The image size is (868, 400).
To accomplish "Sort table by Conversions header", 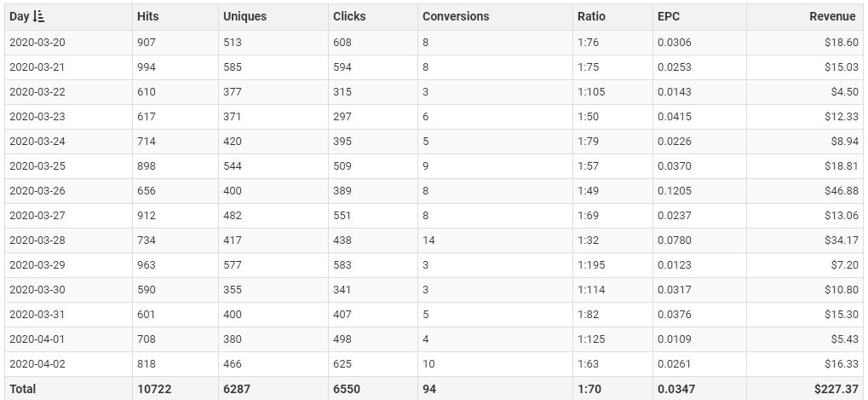I will click(x=456, y=16).
